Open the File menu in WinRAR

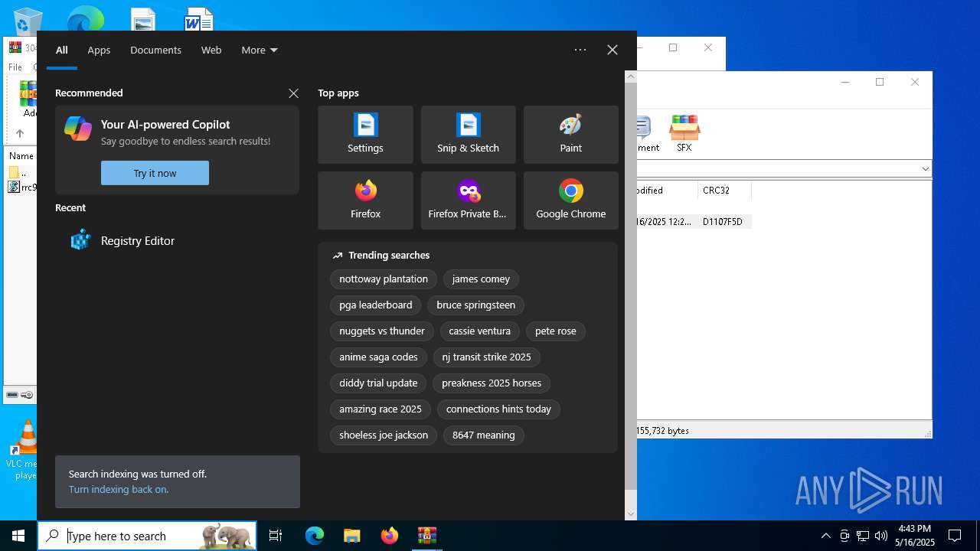[15, 67]
